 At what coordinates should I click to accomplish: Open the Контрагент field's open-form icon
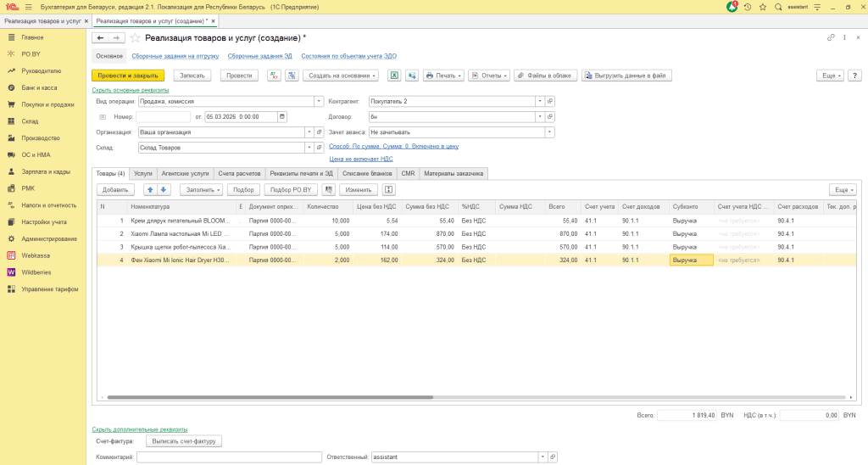[550, 101]
